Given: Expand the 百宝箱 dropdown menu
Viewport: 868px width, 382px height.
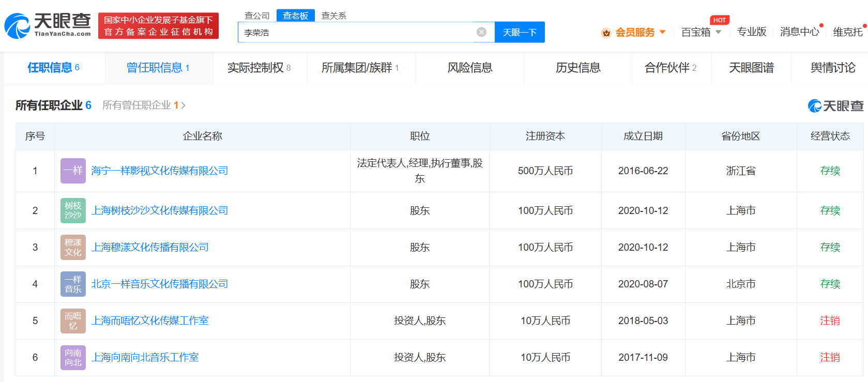Looking at the screenshot, I should pos(718,32).
